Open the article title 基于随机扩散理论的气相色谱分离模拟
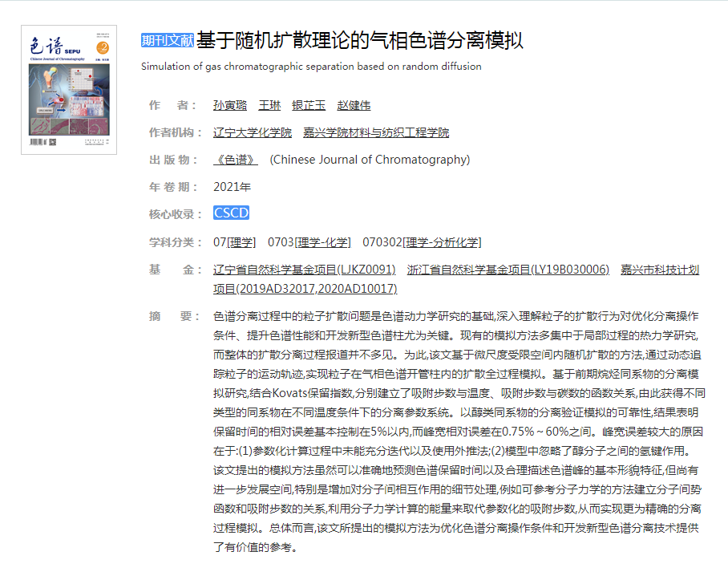The height and width of the screenshot is (576, 728). point(360,39)
